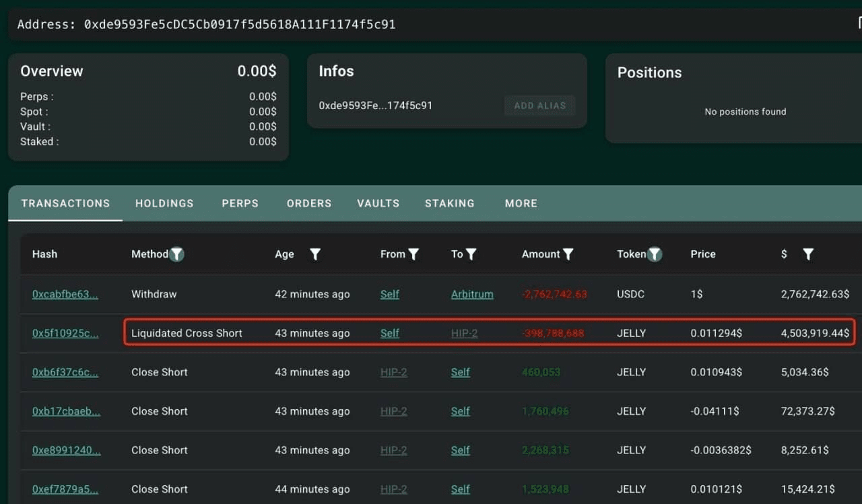862x504 pixels.
Task: Click Self link in Withdraw row
Action: 389,294
